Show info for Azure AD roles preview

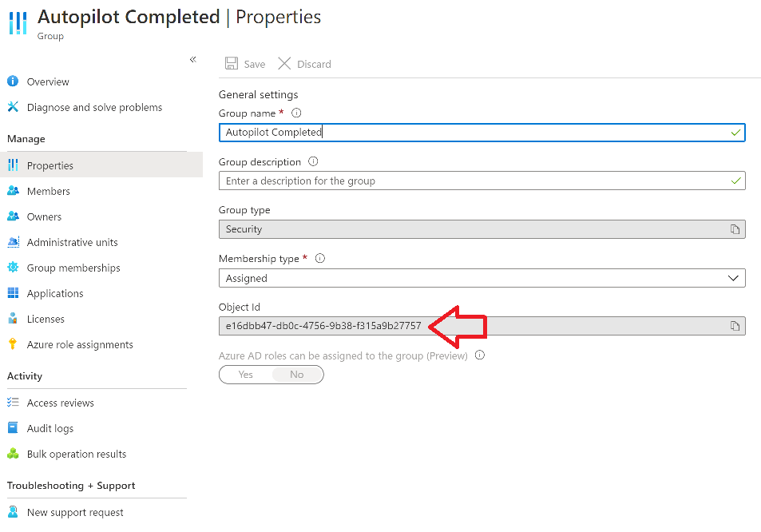coord(479,355)
